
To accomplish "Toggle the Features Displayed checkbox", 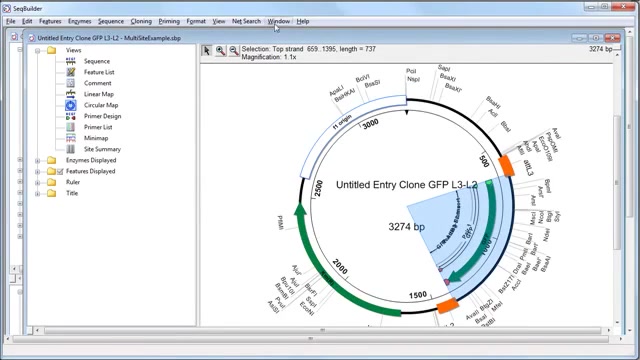I will 60,171.
